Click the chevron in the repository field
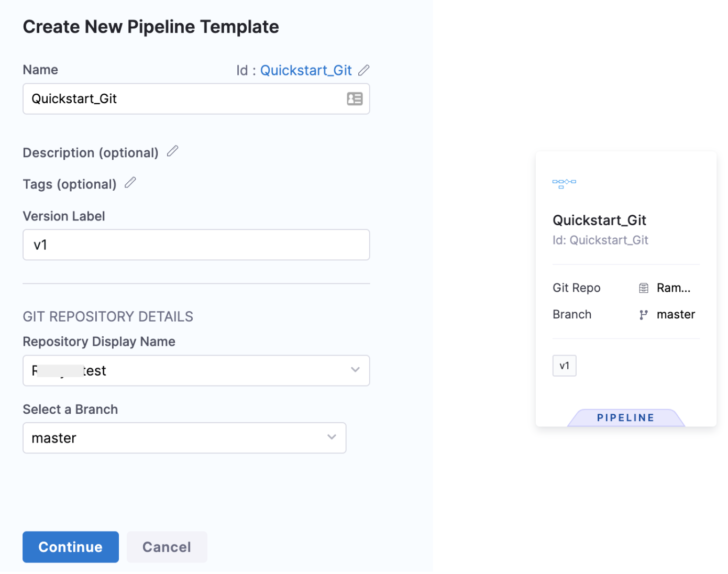Image resolution: width=728 pixels, height=574 pixels. [x=355, y=370]
